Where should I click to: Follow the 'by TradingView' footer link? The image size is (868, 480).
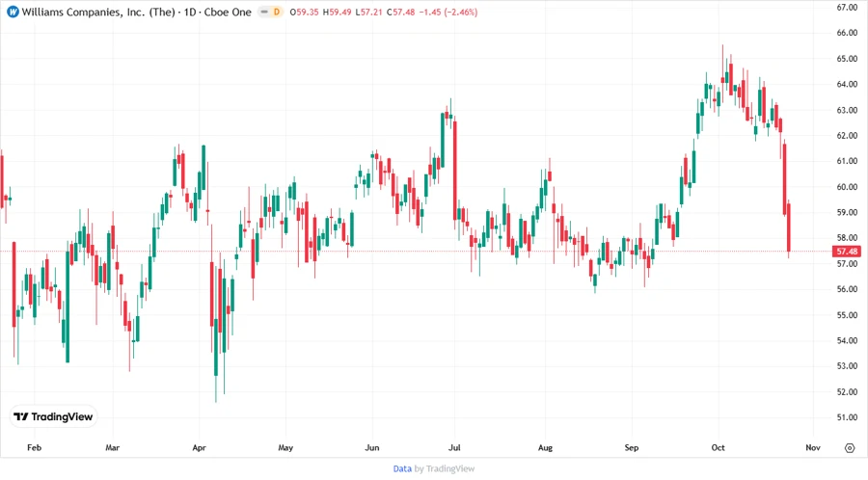tap(445, 468)
